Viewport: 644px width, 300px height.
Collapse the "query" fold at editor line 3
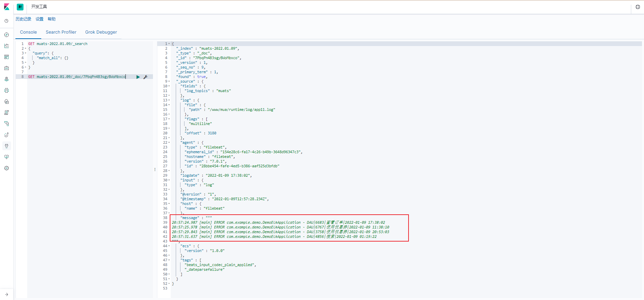point(25,53)
